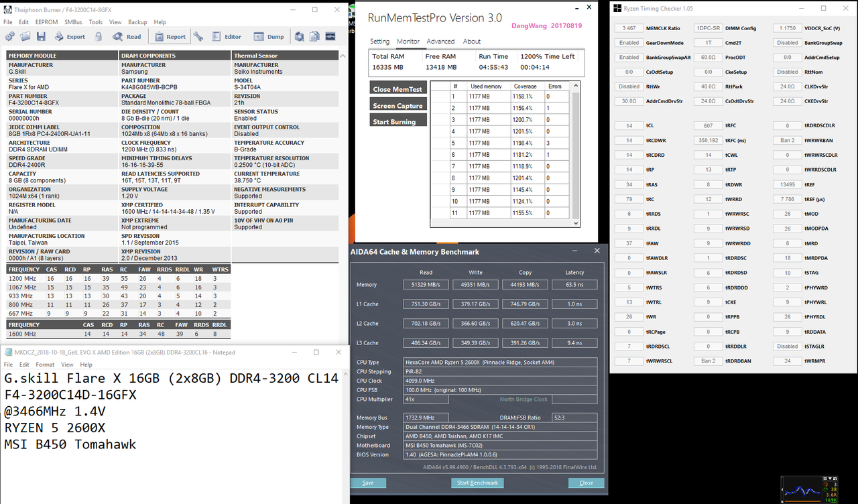Click AIDA64 Memory Latency value 63.5 ns
The image size is (858, 504).
[574, 285]
